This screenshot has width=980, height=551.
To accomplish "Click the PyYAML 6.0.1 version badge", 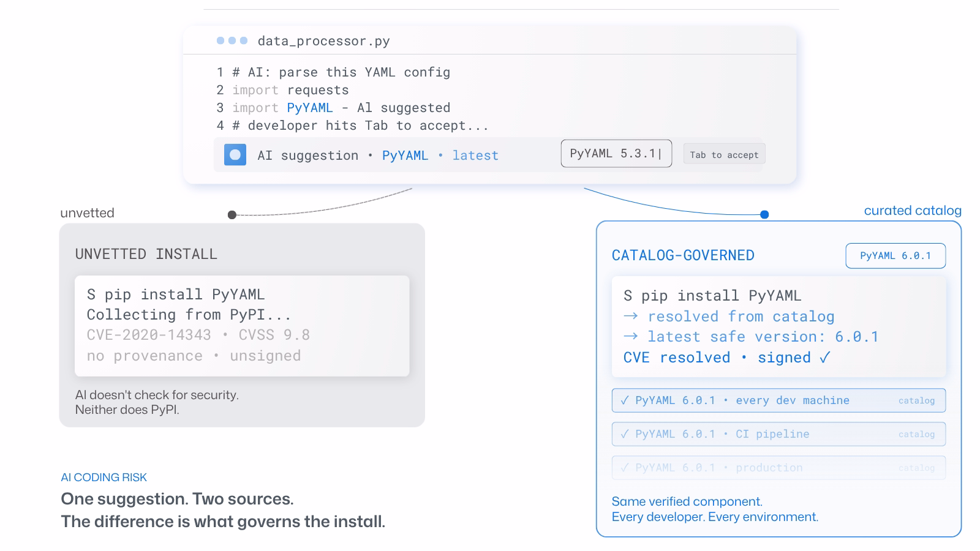I will click(895, 256).
